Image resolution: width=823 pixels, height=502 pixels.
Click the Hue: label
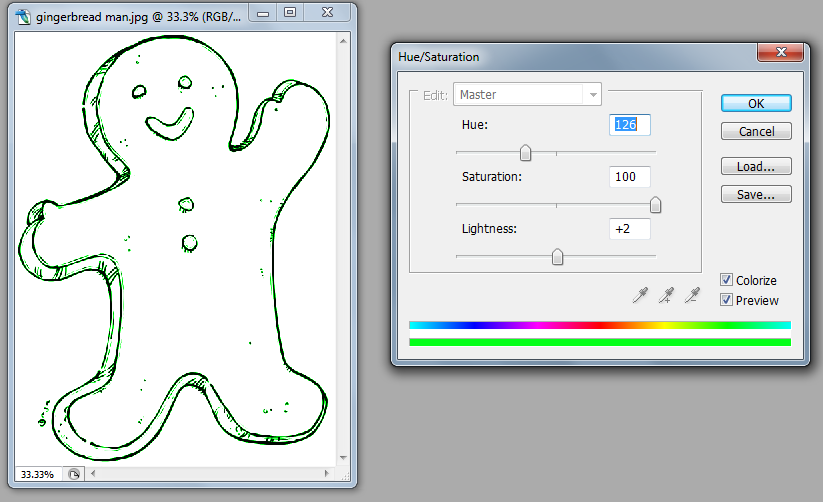pyautogui.click(x=474, y=125)
